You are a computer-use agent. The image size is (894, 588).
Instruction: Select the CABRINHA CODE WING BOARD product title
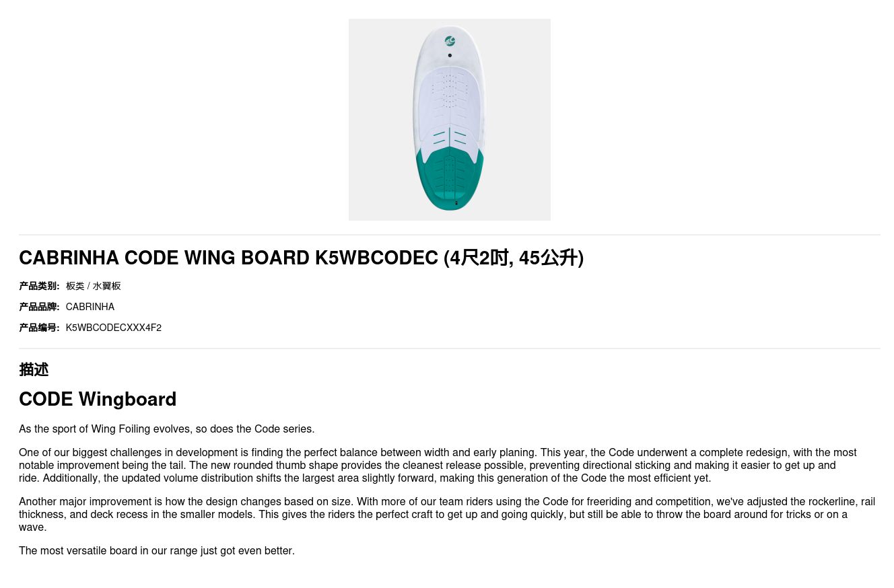(x=301, y=258)
